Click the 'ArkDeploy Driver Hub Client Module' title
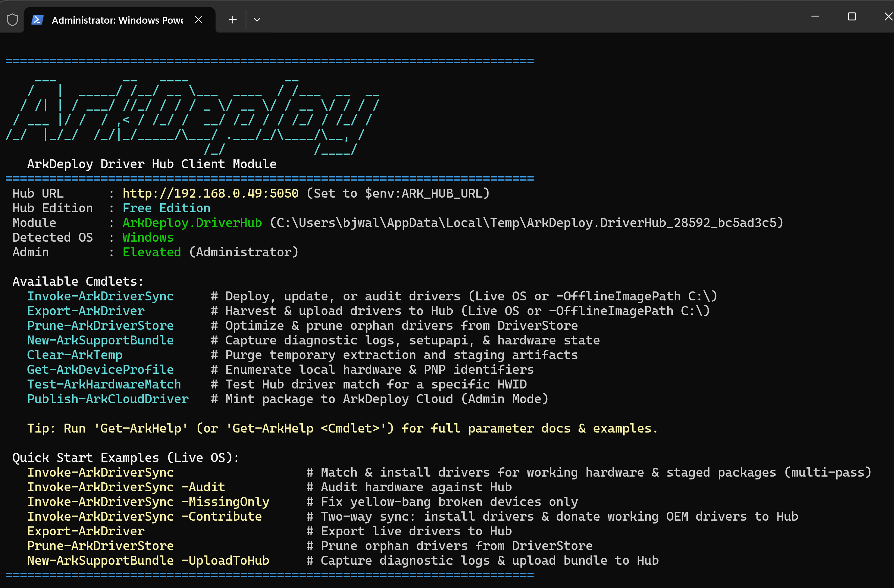Screen dimensions: 894x588 pos(152,164)
